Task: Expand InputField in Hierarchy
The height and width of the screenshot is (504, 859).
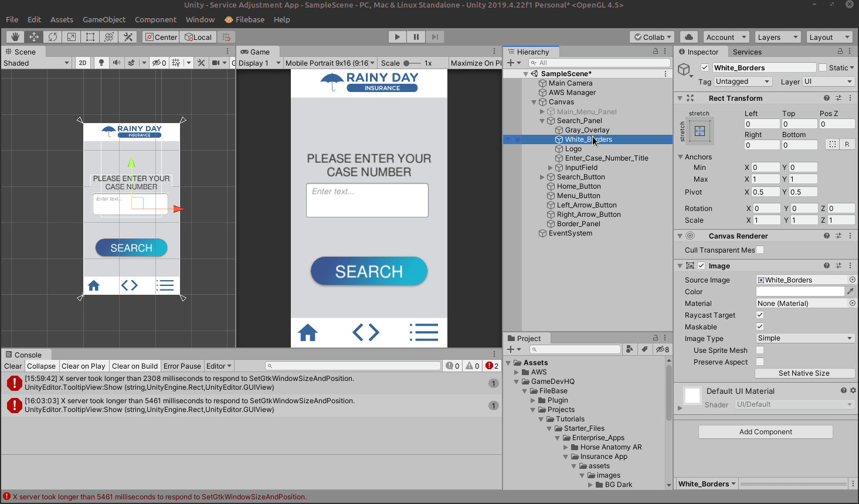Action: point(550,168)
